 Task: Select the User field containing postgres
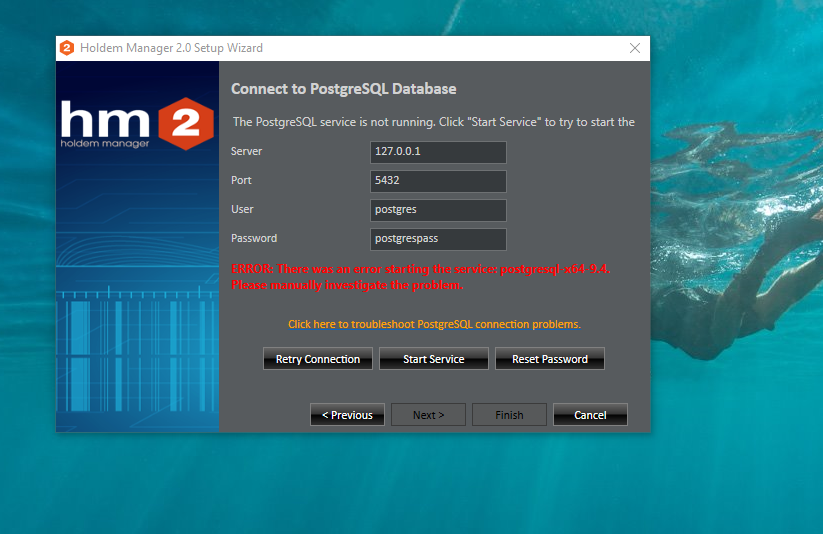438,210
